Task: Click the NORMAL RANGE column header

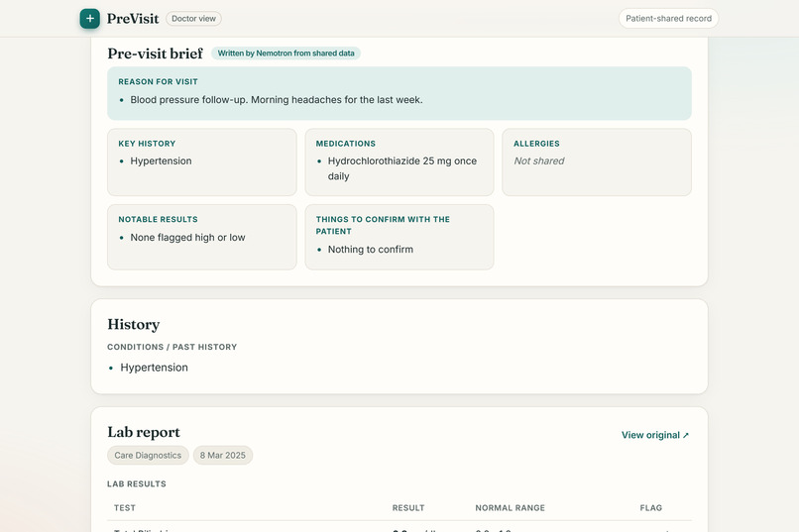Action: pos(511,507)
